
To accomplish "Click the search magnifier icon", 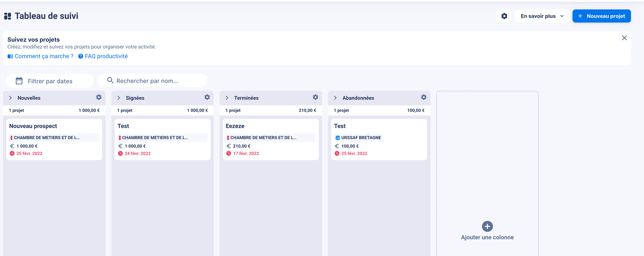I will tap(110, 81).
